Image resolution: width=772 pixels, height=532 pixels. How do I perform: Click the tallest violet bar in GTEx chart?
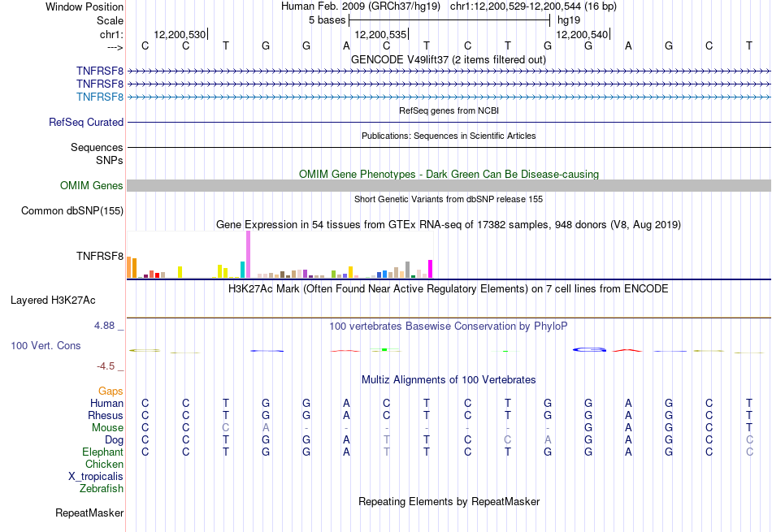[x=248, y=254]
